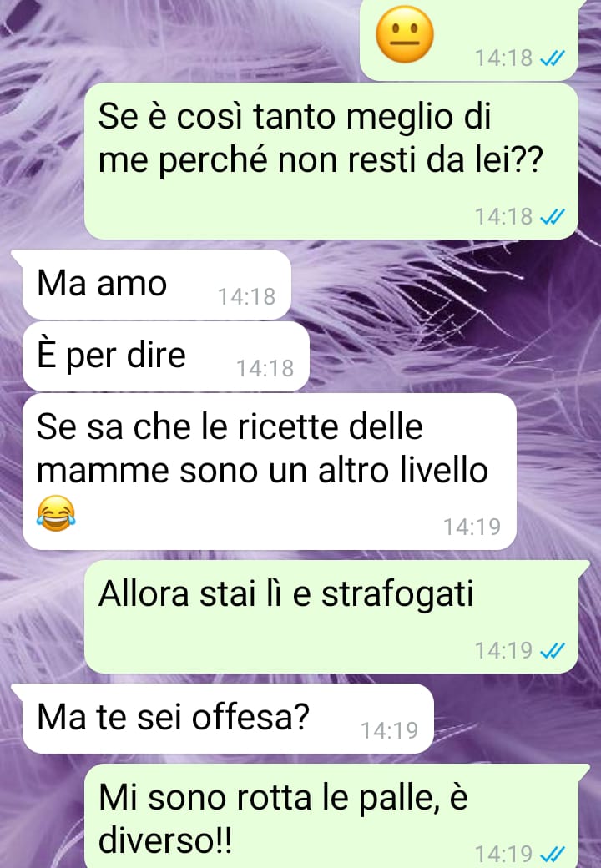Tap the read ticks on the 'strafogati' message

click(x=552, y=650)
